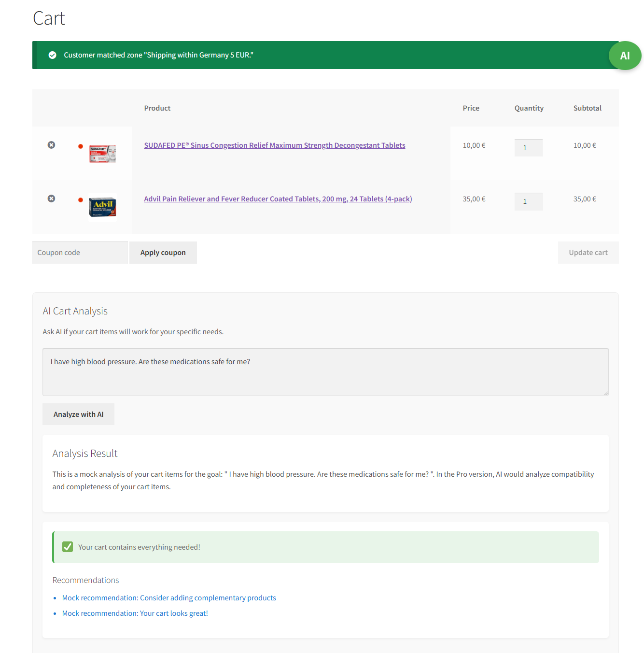Open 'Your cart looks great' recommendation
This screenshot has width=644, height=653.
point(135,613)
